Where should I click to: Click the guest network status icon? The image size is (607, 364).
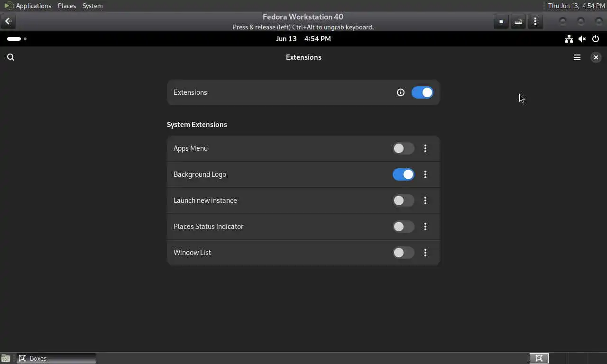(x=569, y=39)
